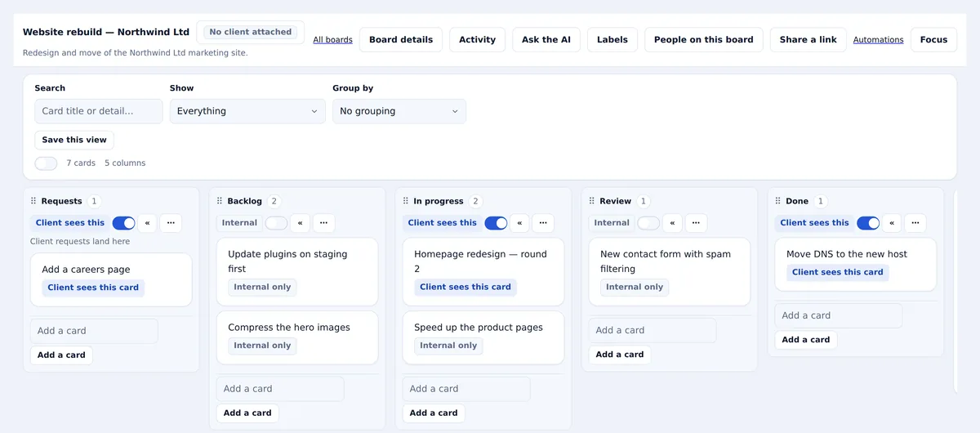980x433 pixels.
Task: Open the Update plugins on staging first card
Action: point(297,272)
